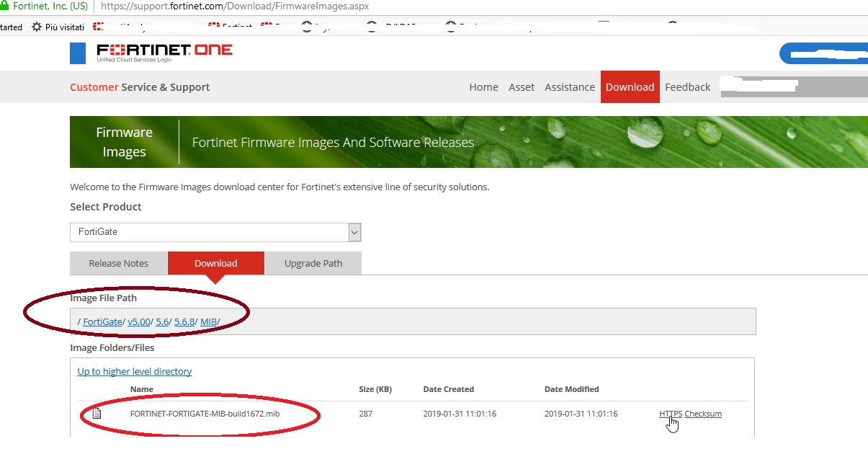Image resolution: width=868 pixels, height=467 pixels.
Task: Click the green padlock site security icon
Action: pos(4,6)
